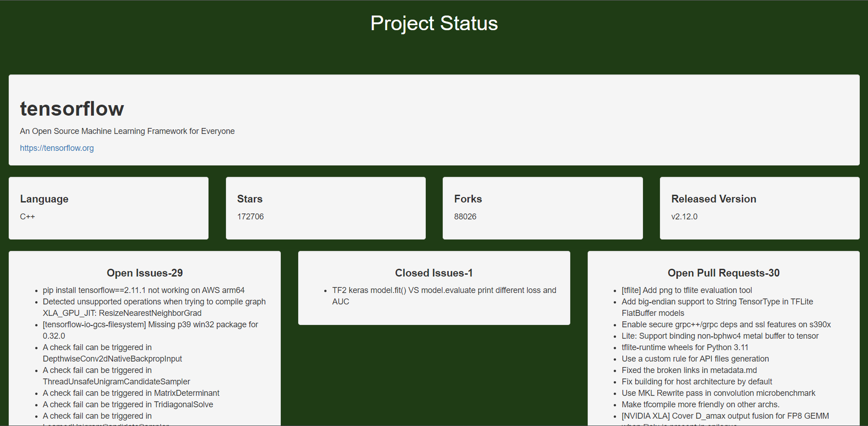Select PR fixing broken links in metadata.md
Screen dimensions: 868x426
tap(689, 370)
